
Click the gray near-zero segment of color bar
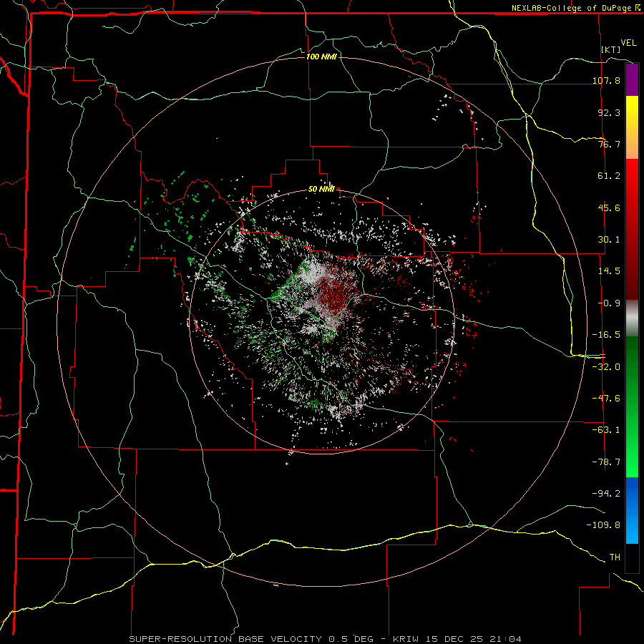(632, 318)
